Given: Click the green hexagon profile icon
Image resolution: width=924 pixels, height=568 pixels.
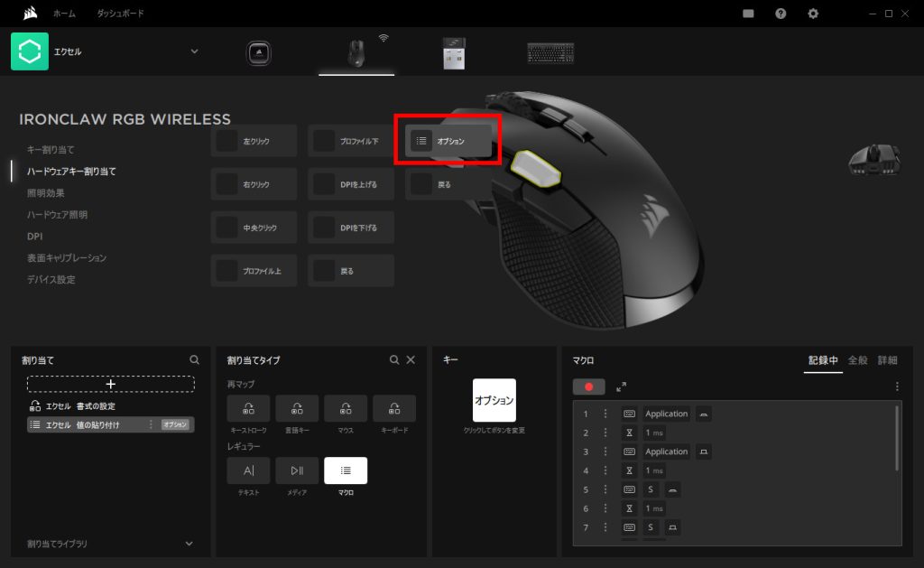Looking at the screenshot, I should [x=30, y=51].
